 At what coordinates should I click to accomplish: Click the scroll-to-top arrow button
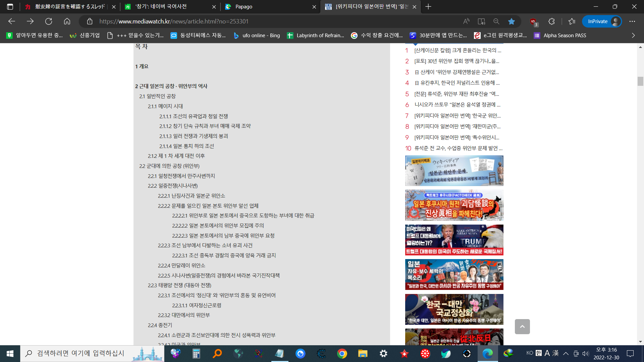[522, 326]
